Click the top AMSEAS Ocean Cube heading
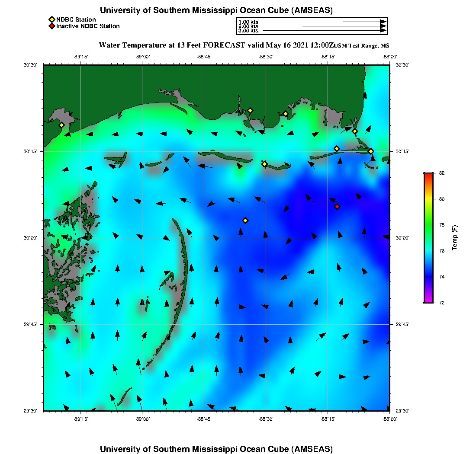This screenshot has height=454, width=476. click(x=216, y=10)
